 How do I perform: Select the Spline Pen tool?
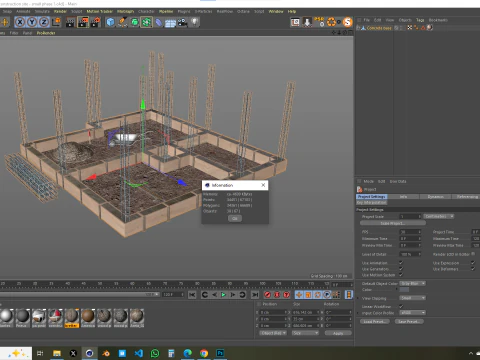tap(122, 22)
